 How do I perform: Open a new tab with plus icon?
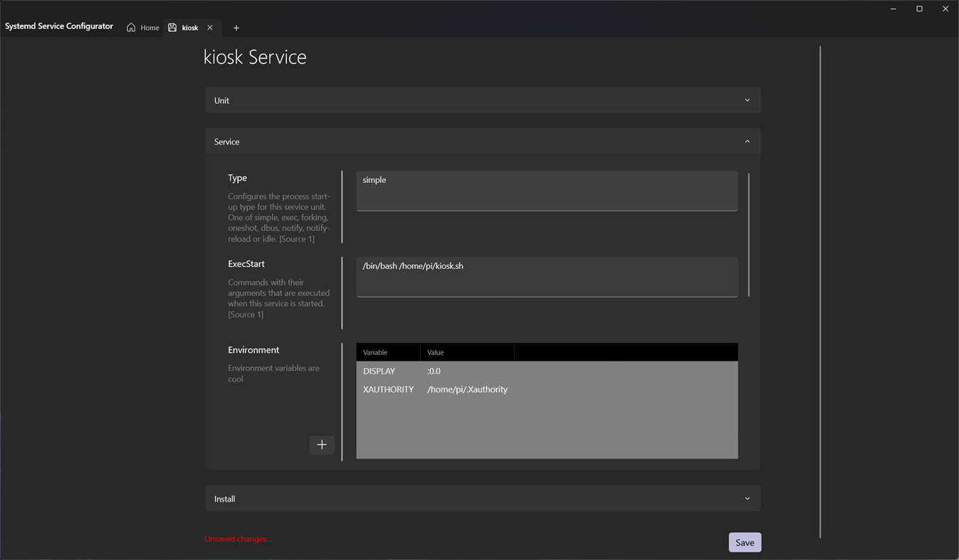pyautogui.click(x=236, y=28)
